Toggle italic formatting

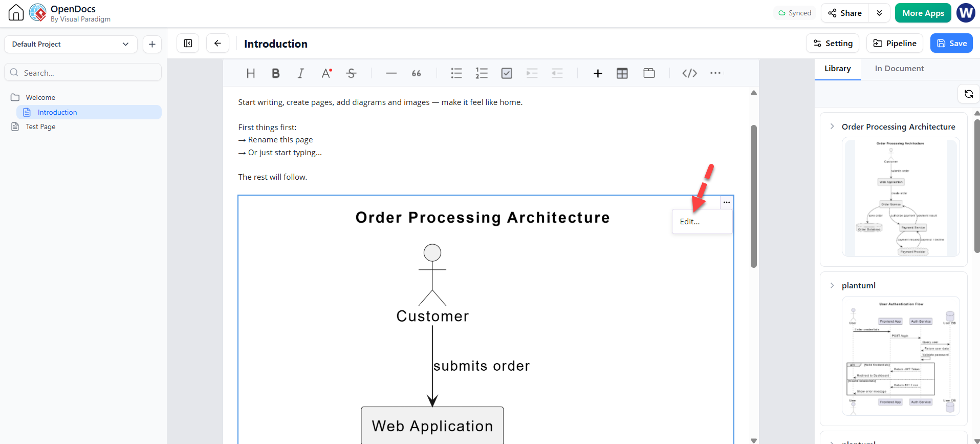point(301,73)
